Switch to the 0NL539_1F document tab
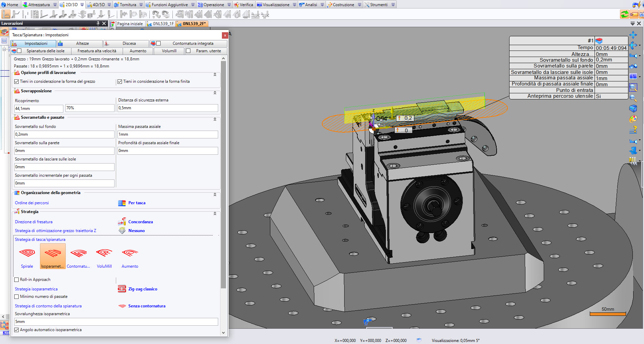The height and width of the screenshot is (344, 644). (161, 24)
